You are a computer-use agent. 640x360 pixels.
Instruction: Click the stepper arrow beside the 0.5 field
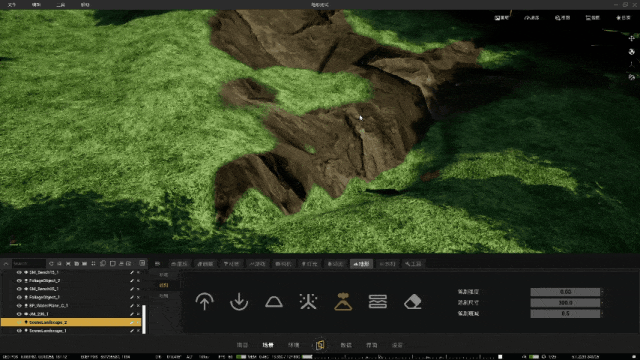coord(602,313)
